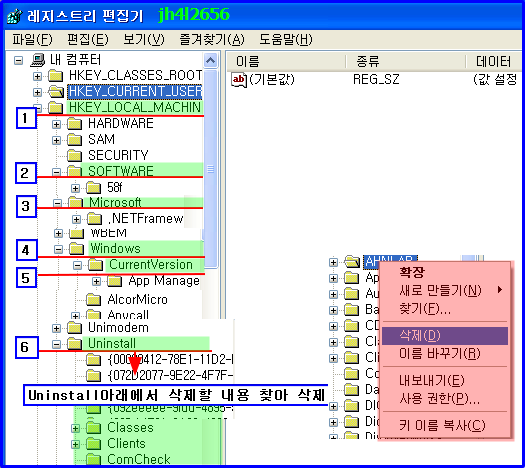
Task: Select the {00000412-78E1-11D2 key
Action: point(170,360)
